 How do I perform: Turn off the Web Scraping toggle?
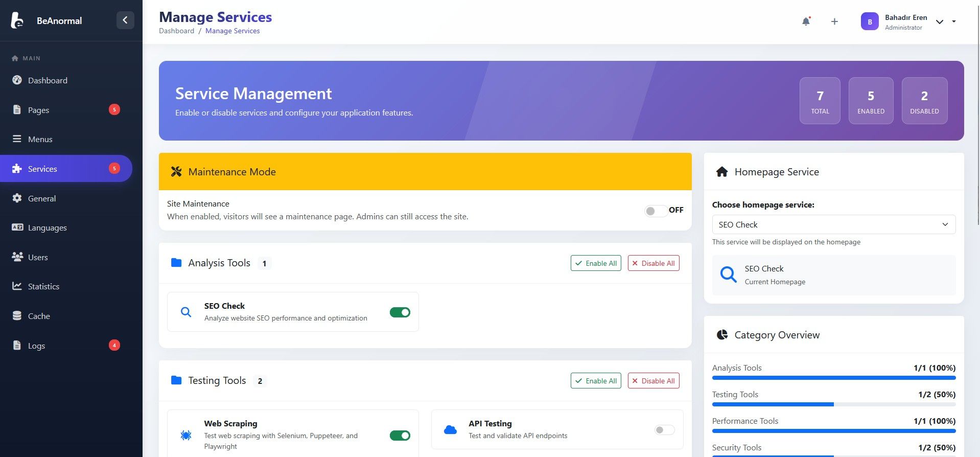[400, 436]
